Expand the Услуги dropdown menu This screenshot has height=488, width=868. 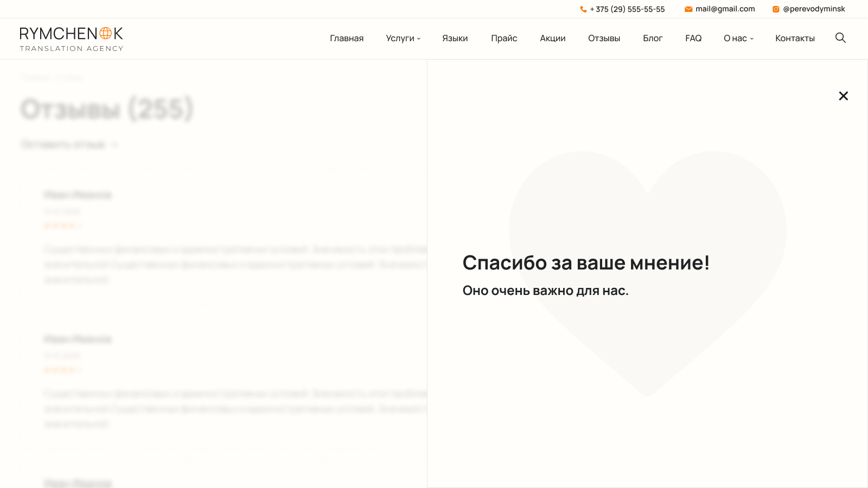pyautogui.click(x=403, y=38)
